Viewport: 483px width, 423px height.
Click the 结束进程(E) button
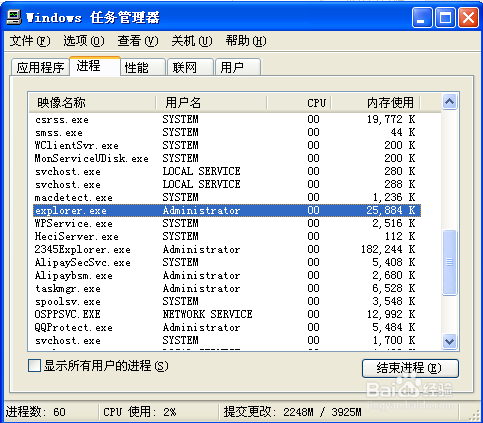pos(410,368)
